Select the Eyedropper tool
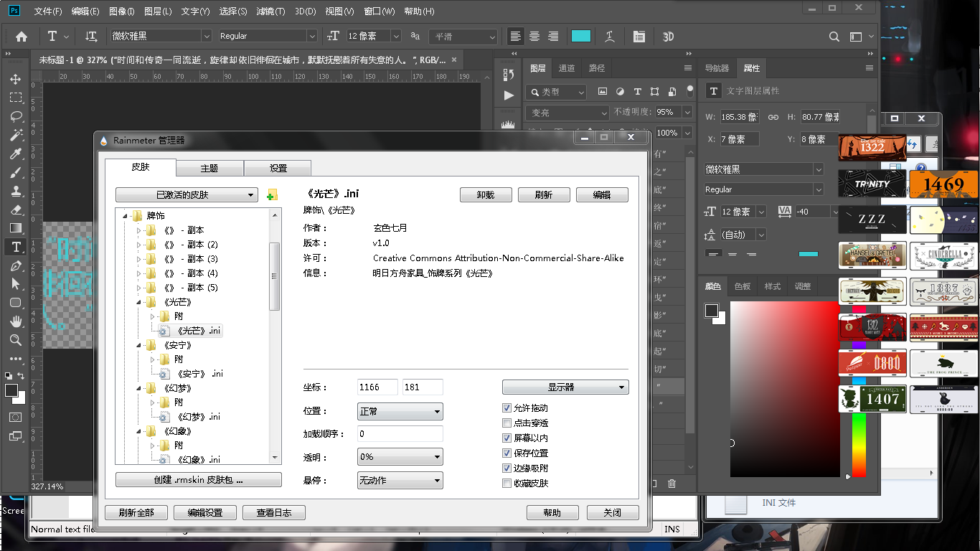 [x=15, y=154]
